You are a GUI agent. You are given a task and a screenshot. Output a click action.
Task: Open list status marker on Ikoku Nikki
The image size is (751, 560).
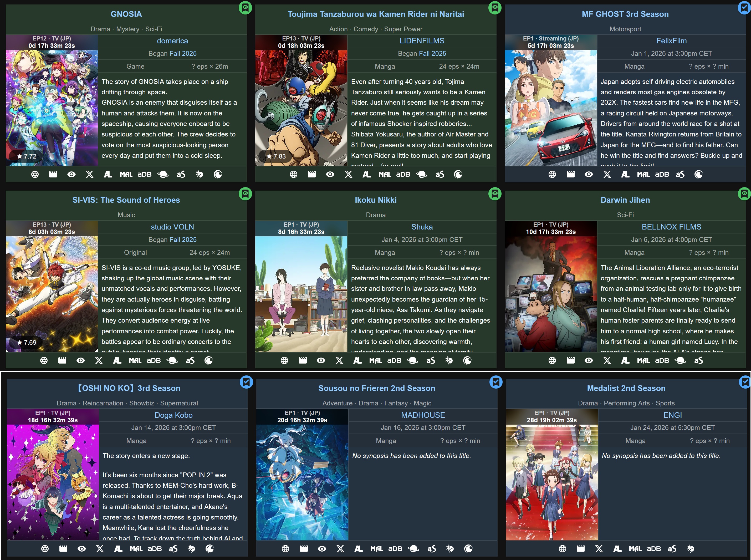pos(495,194)
